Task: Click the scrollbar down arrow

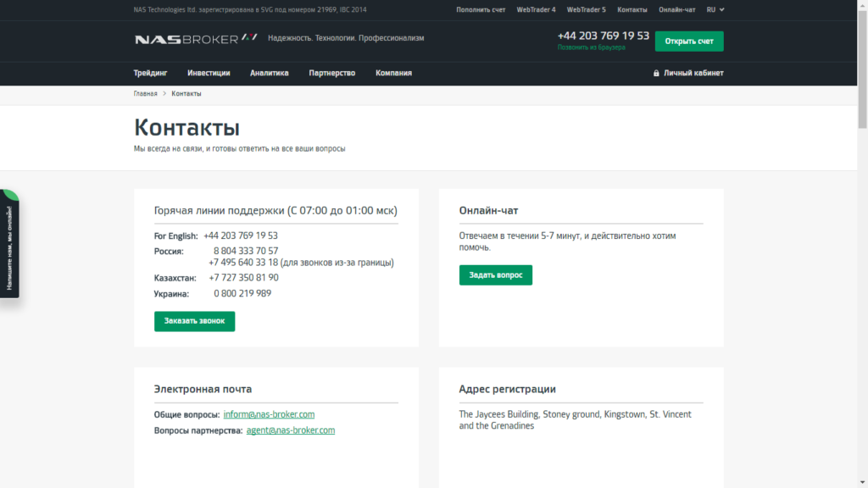Action: [x=862, y=483]
